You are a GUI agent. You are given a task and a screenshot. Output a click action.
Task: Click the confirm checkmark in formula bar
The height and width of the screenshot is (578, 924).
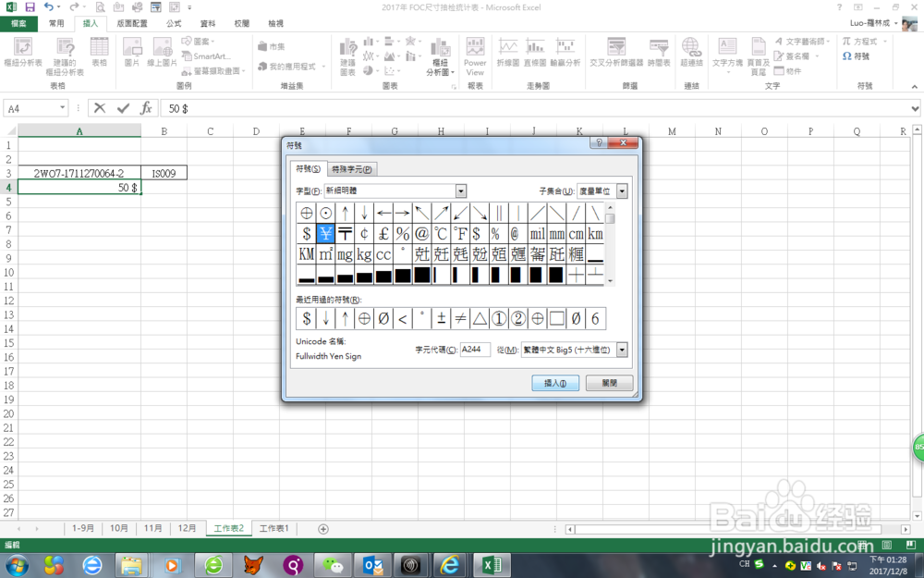click(x=123, y=108)
